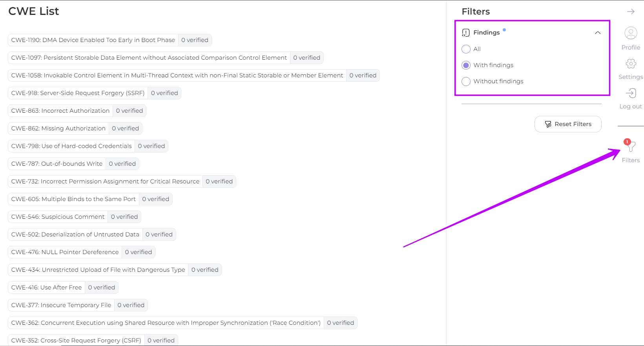
Task: Open CWE-416 Use After Free entry
Action: tap(46, 287)
